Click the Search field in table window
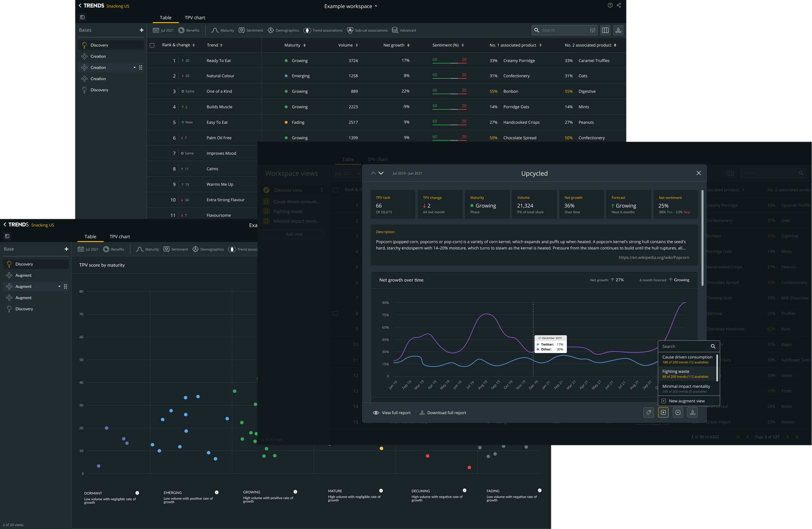Viewport: 812px width, 529px height. 564,30
